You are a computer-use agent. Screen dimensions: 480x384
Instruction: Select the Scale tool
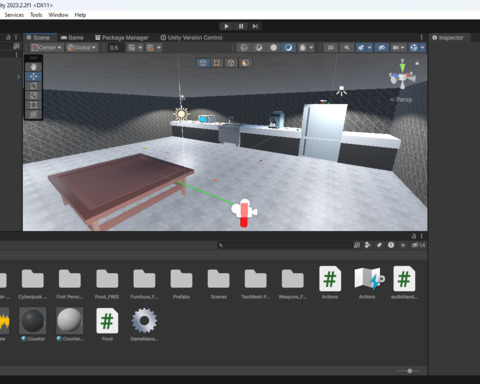coord(33,96)
